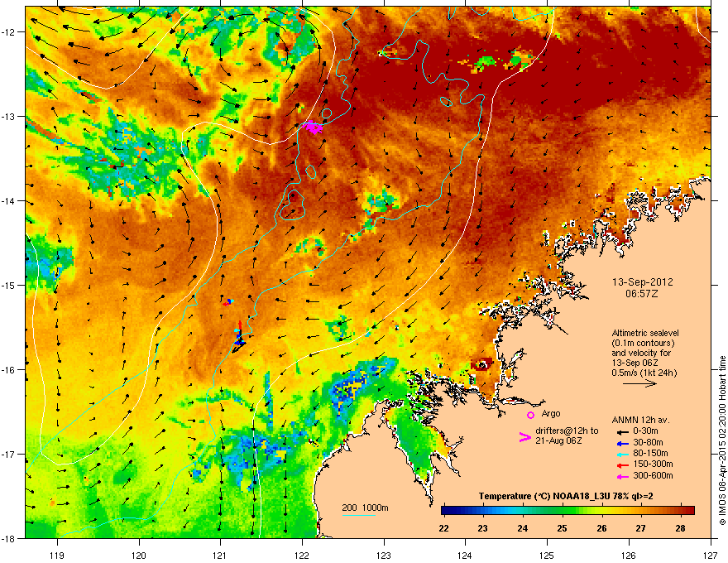The image size is (728, 563).
Task: Click the "drifters@12h to" legend text
Action: (567, 431)
